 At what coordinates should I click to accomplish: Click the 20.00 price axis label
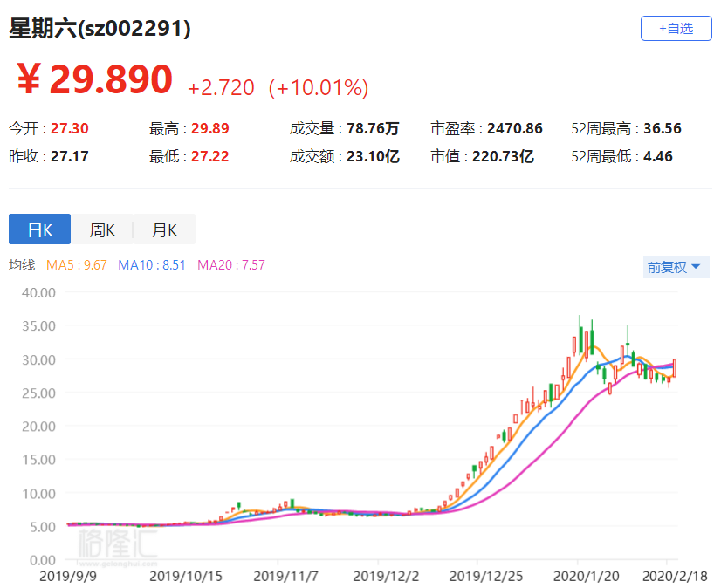tap(38, 427)
